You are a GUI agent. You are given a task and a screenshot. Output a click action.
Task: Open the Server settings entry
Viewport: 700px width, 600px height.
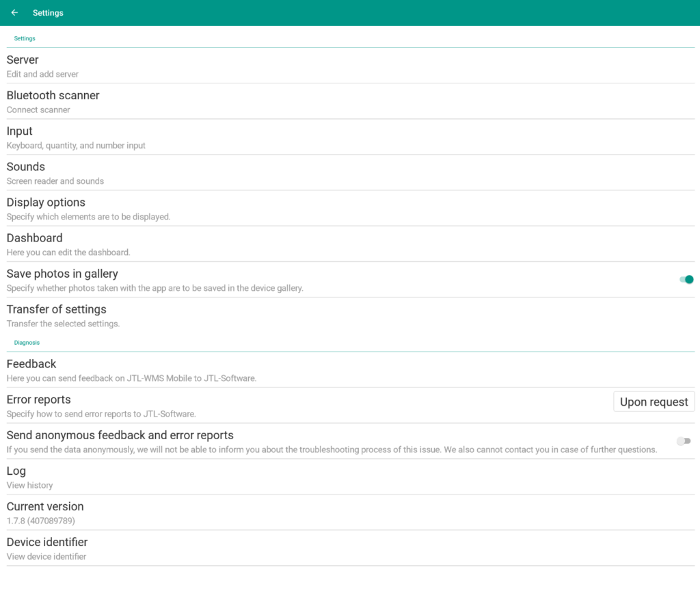23,60
